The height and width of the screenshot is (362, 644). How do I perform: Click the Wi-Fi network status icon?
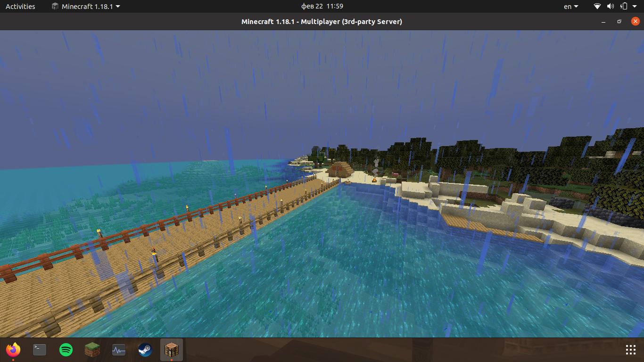pos(597,6)
